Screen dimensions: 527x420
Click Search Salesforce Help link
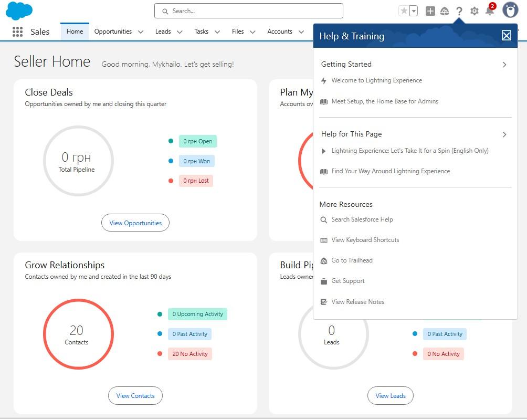(x=362, y=219)
